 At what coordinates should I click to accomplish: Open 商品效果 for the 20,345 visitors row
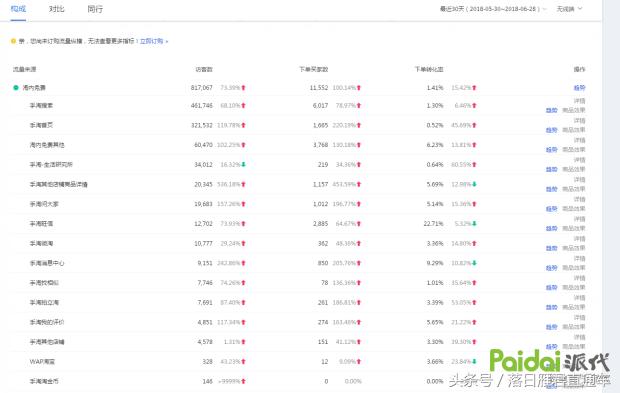click(574, 189)
